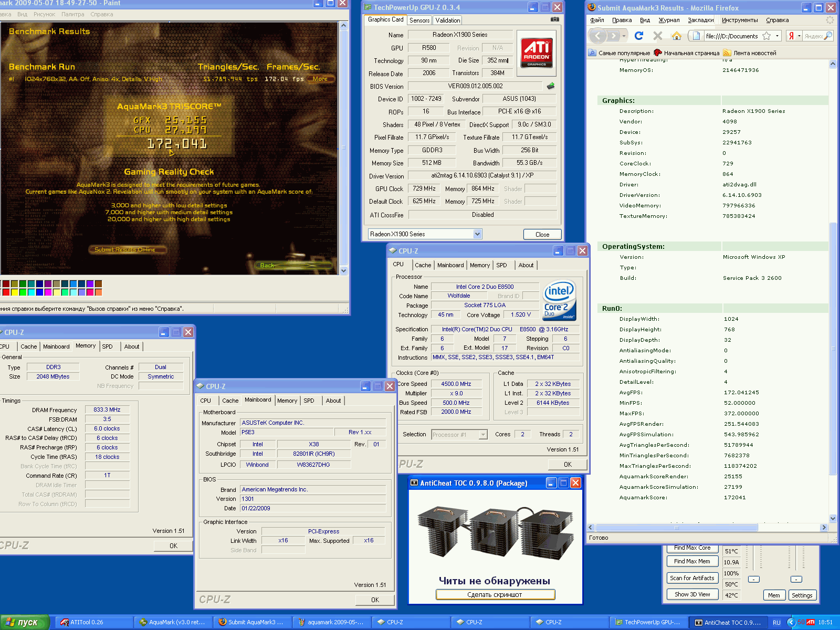
Task: Click the Intel Core 2 Duo logo
Action: 559,300
